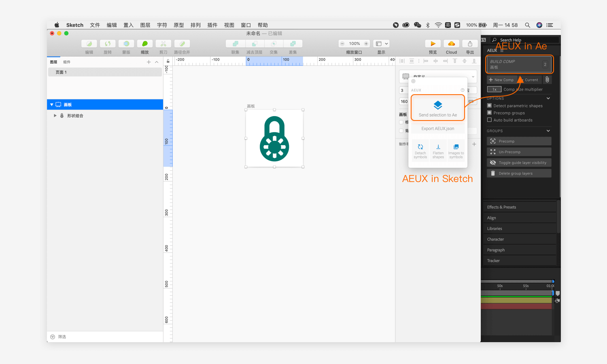This screenshot has height=364, width=607.
Task: Toggle Precomp groups checkbox
Action: 489,113
